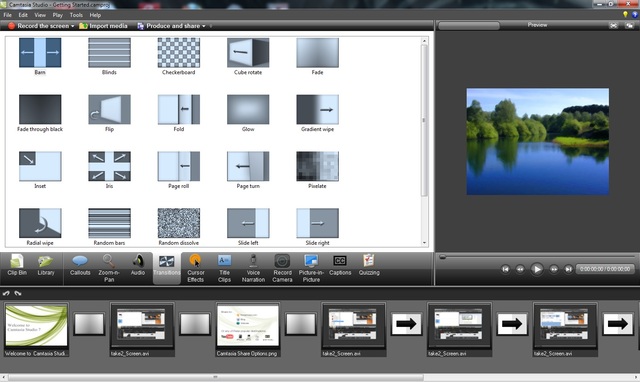Open the View menu
The image size is (640, 382).
[40, 15]
